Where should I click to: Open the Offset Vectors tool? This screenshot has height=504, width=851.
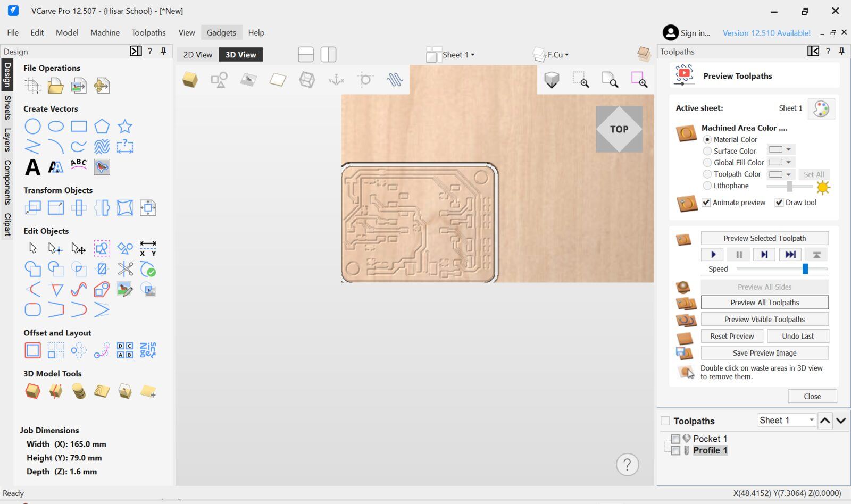(x=32, y=350)
